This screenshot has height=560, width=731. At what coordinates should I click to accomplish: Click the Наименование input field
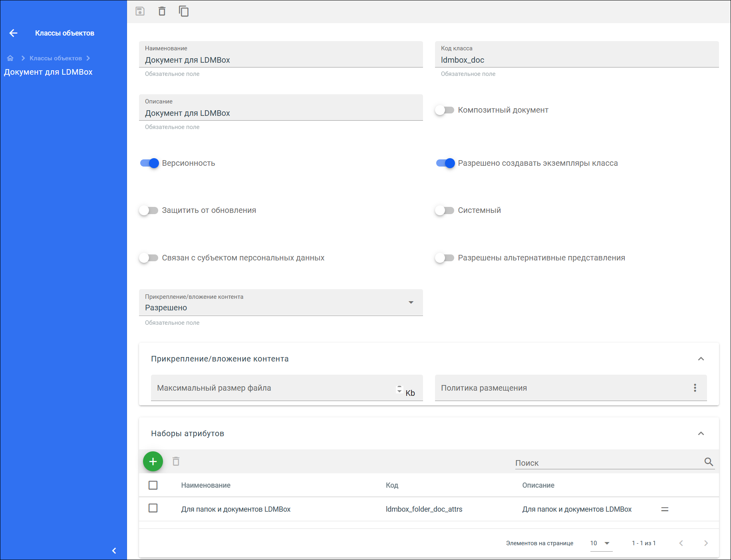281,54
